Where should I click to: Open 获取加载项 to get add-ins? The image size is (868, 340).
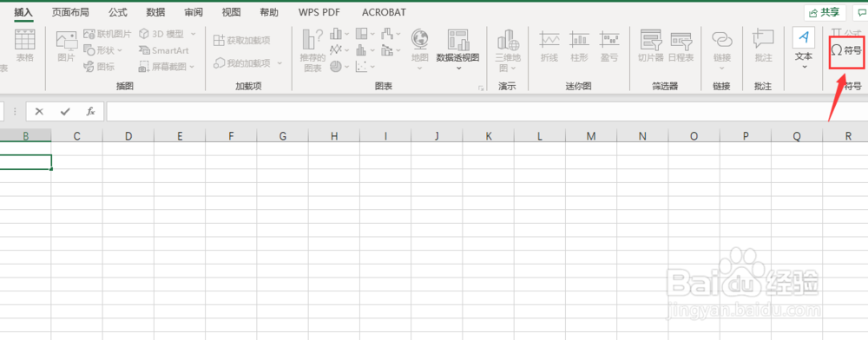click(242, 41)
